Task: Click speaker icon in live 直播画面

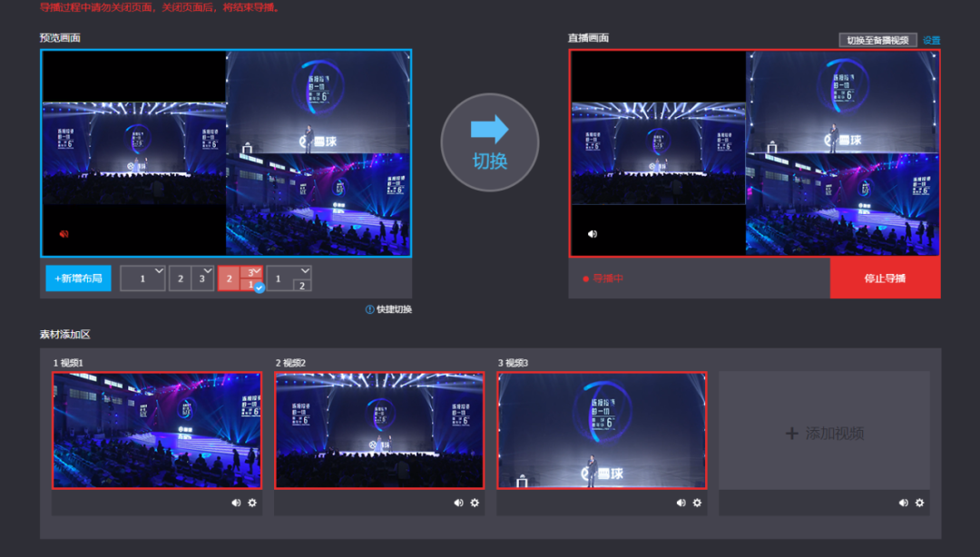Action: coord(593,234)
